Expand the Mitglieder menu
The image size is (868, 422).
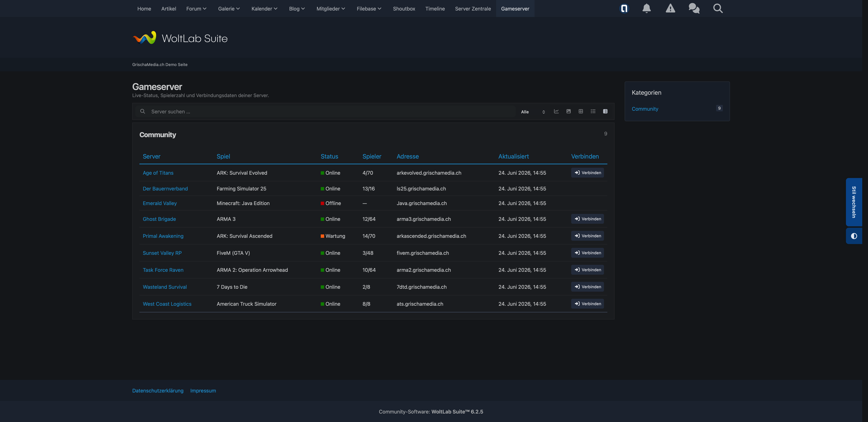click(x=331, y=9)
